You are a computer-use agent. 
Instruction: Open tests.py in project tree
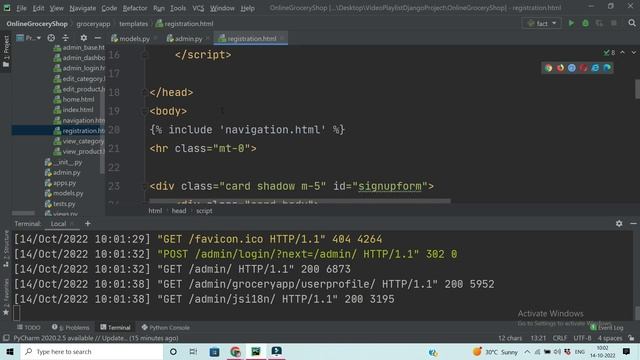pyautogui.click(x=64, y=204)
